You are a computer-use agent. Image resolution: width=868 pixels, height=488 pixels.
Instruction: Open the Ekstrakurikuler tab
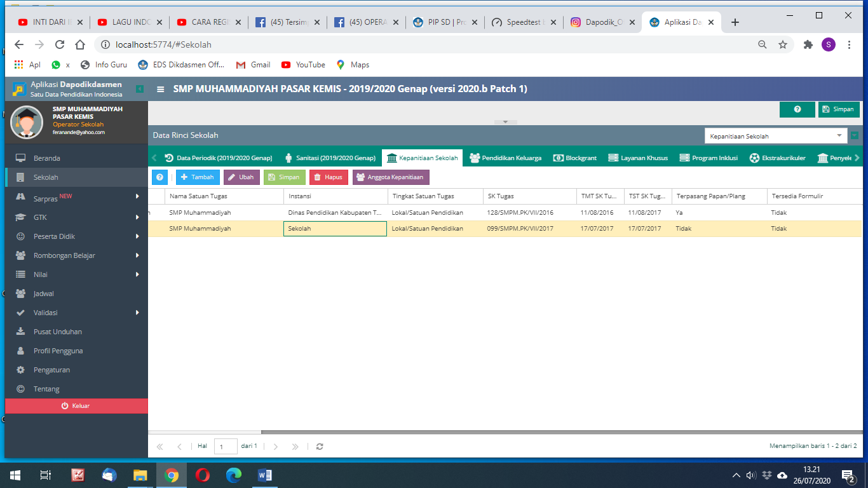point(777,158)
